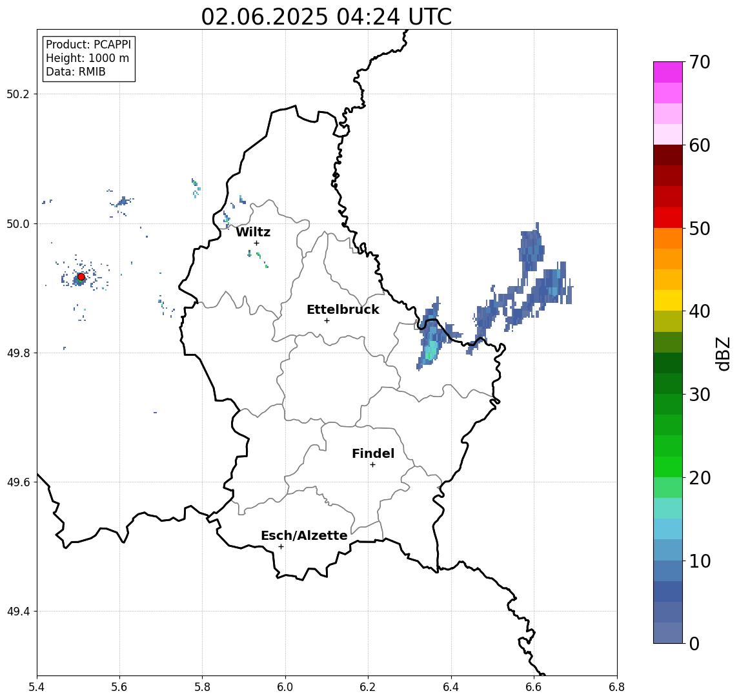
Task: Click the latitude tick label 49.6
Action: pyautogui.click(x=18, y=482)
